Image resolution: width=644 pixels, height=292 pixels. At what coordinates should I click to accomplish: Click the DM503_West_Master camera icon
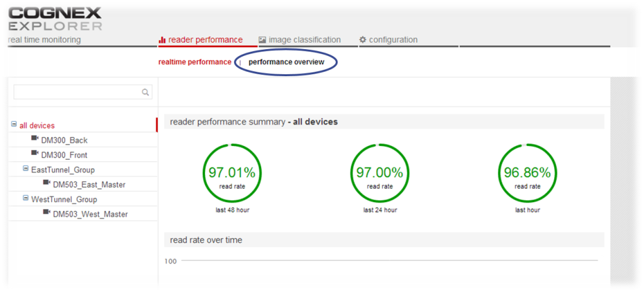[x=47, y=213]
